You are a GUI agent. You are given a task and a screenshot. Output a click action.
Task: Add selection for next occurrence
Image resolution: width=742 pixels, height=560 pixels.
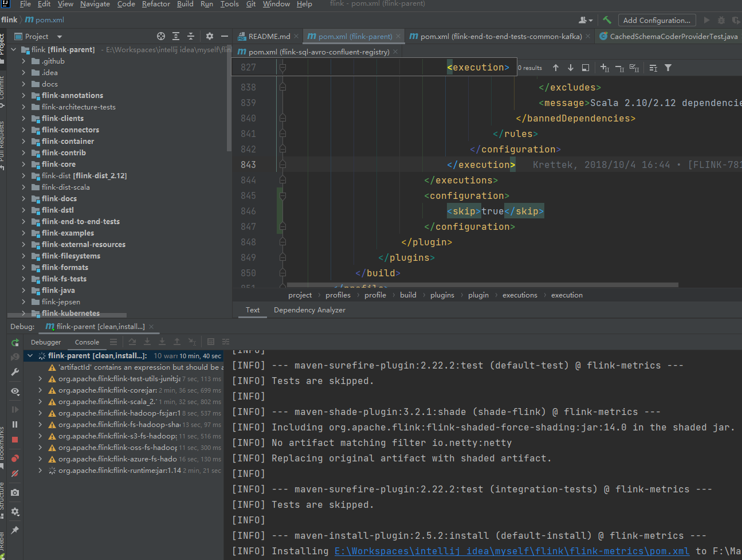click(x=604, y=68)
